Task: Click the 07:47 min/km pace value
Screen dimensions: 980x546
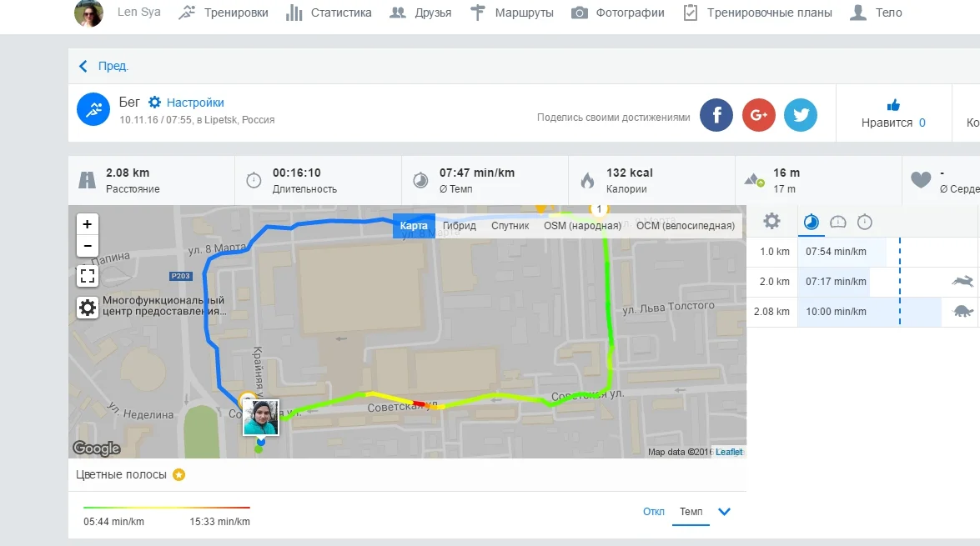Action: (477, 173)
